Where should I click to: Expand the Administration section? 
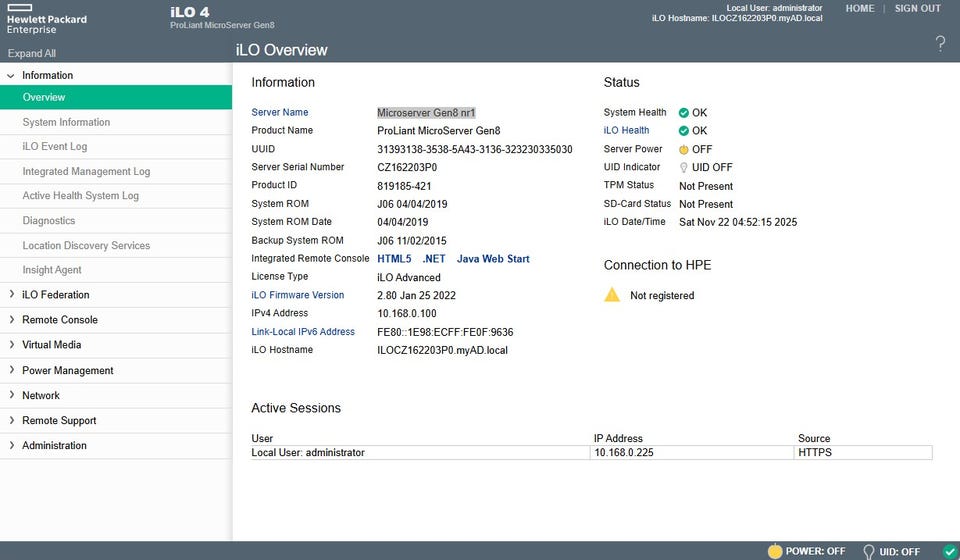[x=54, y=446]
